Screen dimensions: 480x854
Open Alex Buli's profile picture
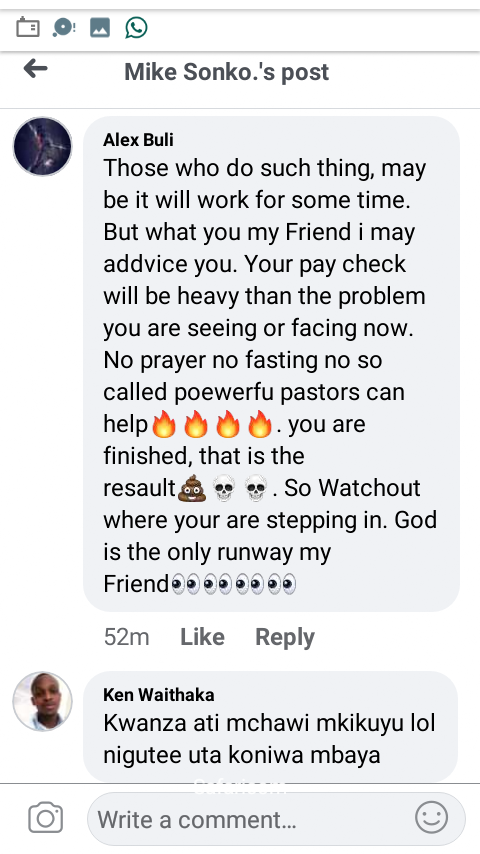tap(42, 147)
